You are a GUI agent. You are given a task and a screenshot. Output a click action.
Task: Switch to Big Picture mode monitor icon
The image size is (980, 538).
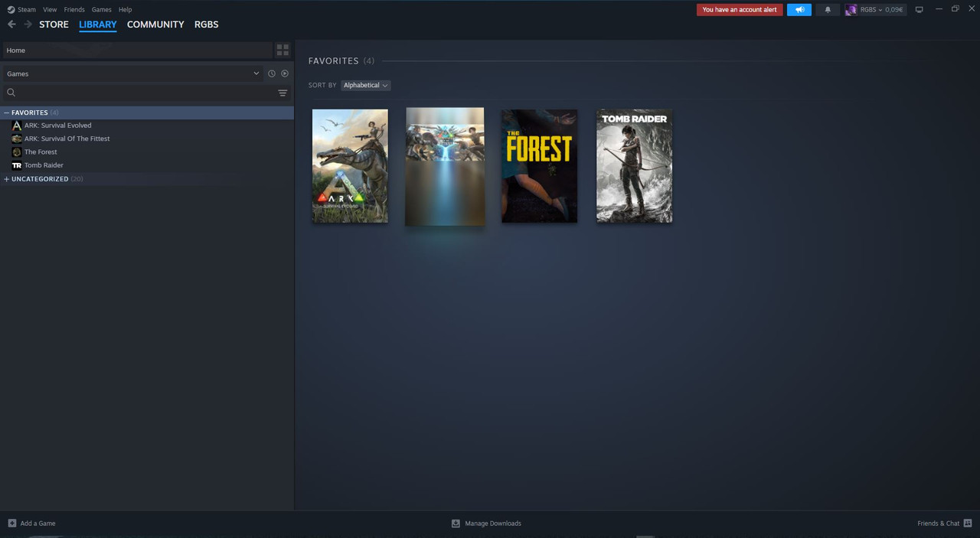click(920, 10)
